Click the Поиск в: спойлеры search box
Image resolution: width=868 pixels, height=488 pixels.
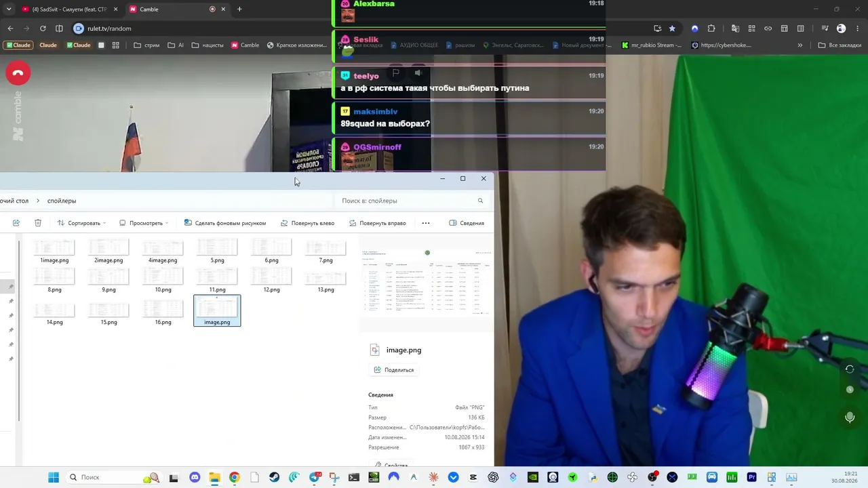click(x=411, y=201)
